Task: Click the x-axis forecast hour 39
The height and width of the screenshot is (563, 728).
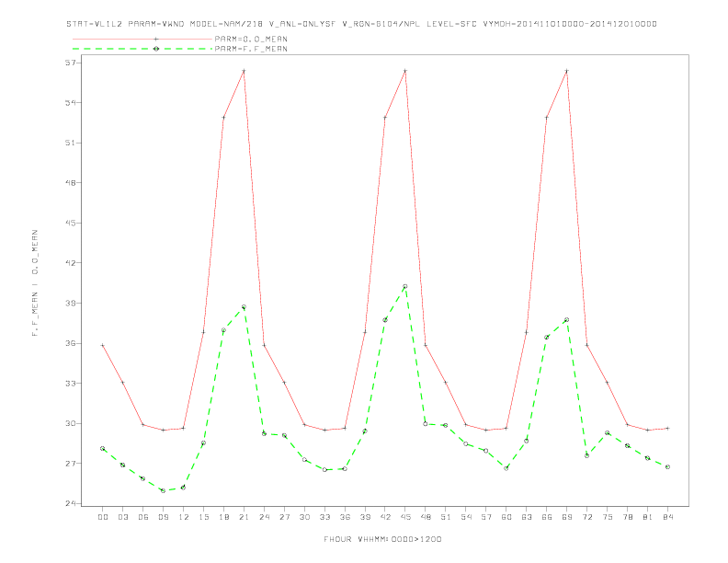Action: point(365,517)
